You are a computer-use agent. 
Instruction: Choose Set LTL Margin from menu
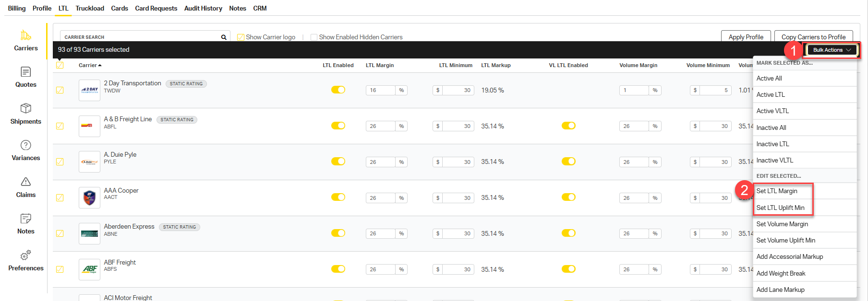click(x=777, y=191)
